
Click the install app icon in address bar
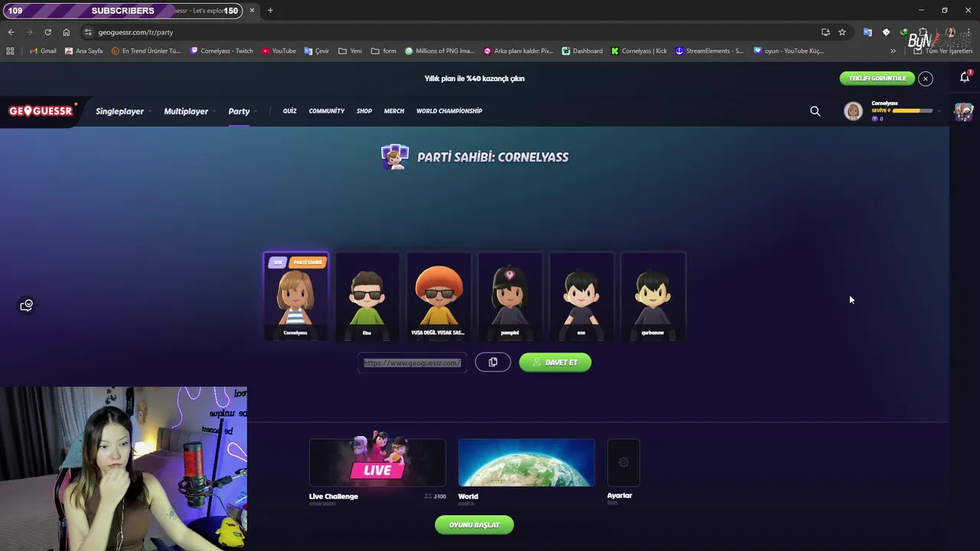pyautogui.click(x=825, y=32)
